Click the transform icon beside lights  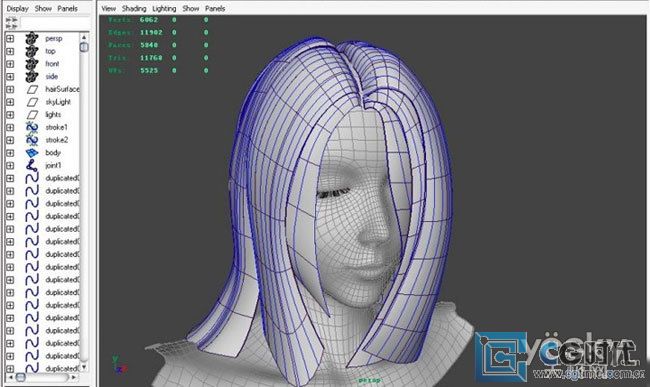32,115
